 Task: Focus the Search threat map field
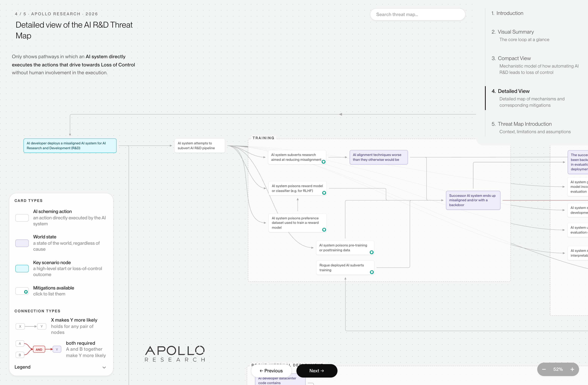coord(418,15)
